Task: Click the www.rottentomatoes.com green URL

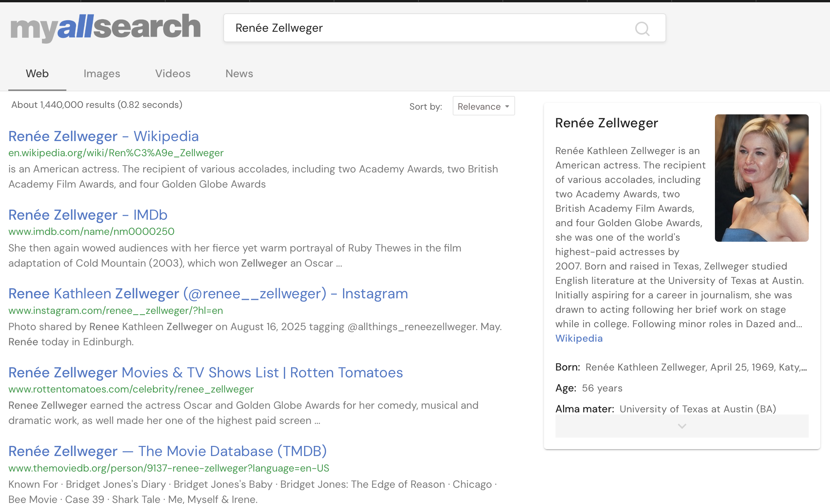Action: click(131, 389)
